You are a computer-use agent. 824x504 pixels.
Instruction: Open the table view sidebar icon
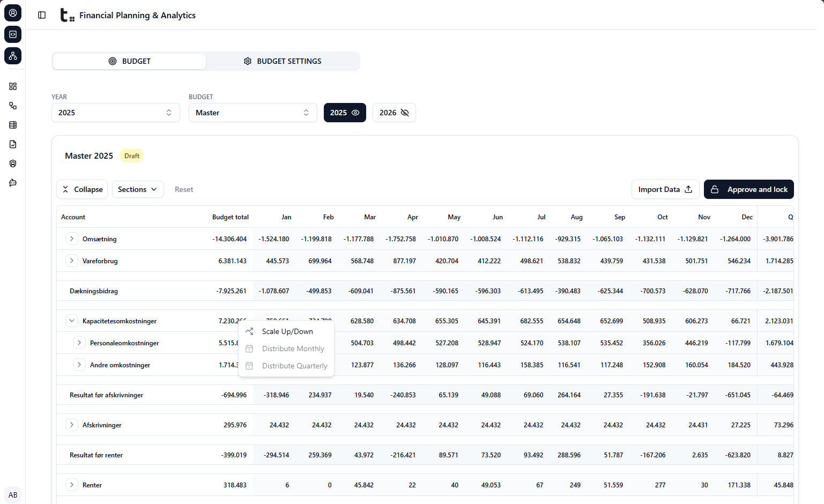pyautogui.click(x=13, y=125)
